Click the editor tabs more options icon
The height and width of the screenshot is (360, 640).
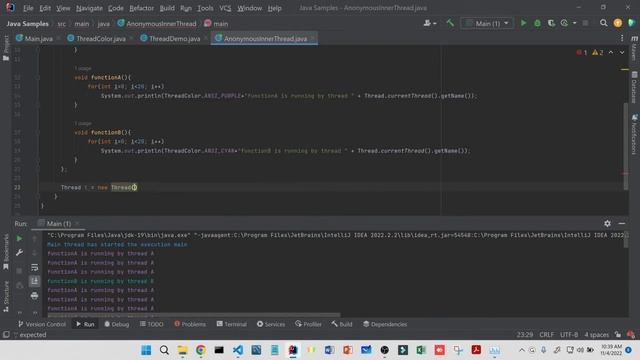click(x=622, y=38)
